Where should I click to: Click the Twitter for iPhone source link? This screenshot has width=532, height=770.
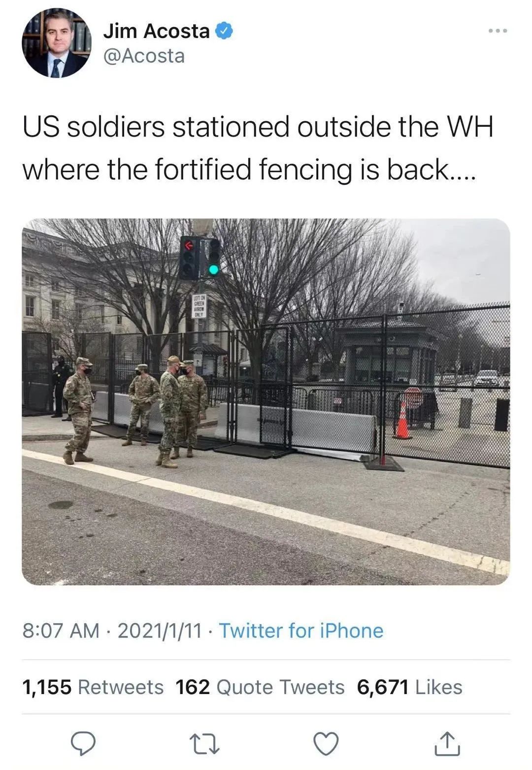pyautogui.click(x=301, y=630)
